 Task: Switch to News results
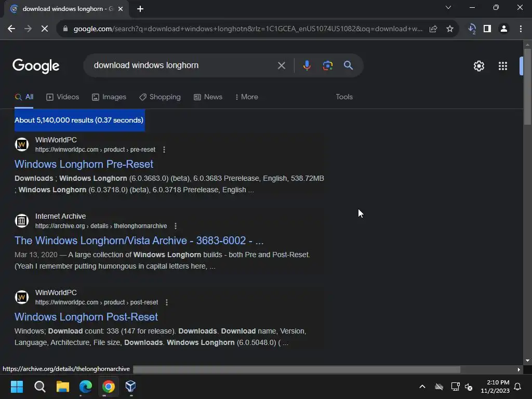[x=208, y=97]
